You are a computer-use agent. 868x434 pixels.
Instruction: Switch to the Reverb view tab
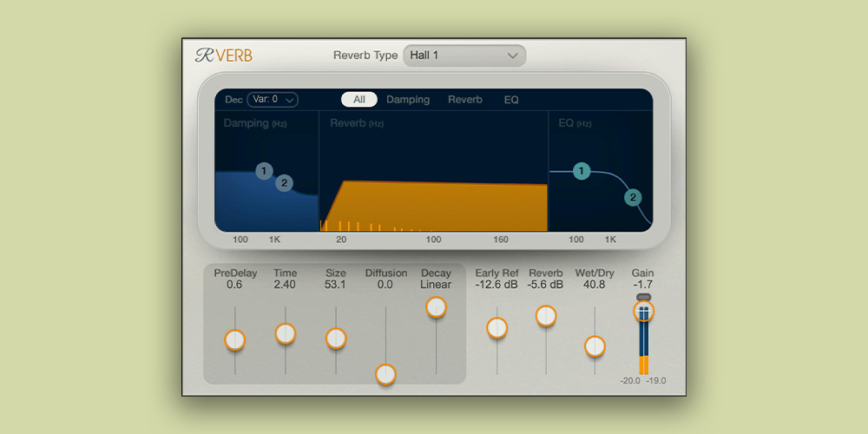tap(465, 100)
